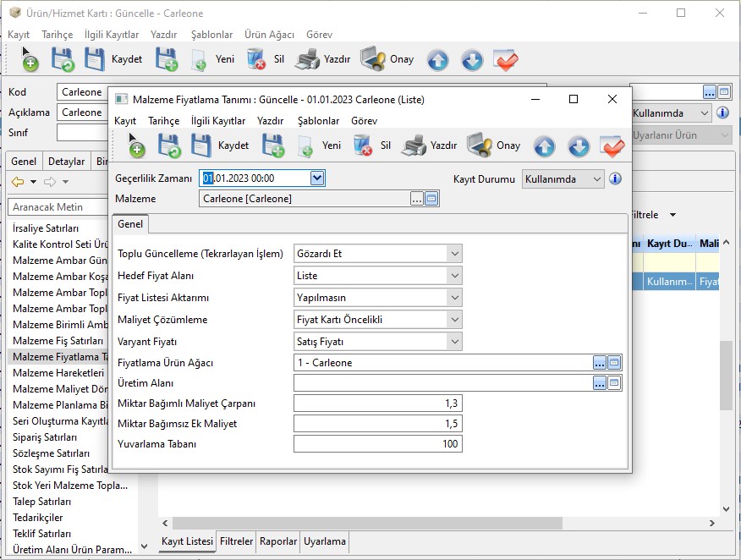The image size is (741, 560).
Task: Click the info icon beside Kayıt Durumu
Action: [615, 178]
